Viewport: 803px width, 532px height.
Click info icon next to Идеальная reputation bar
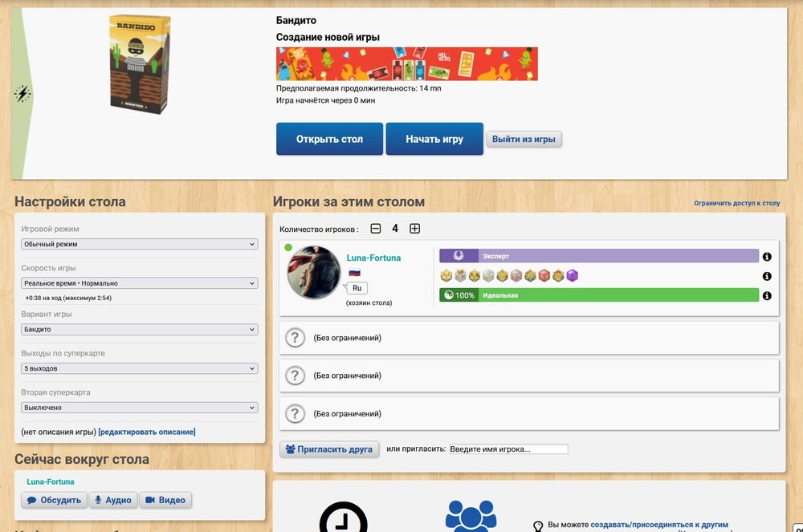click(767, 295)
